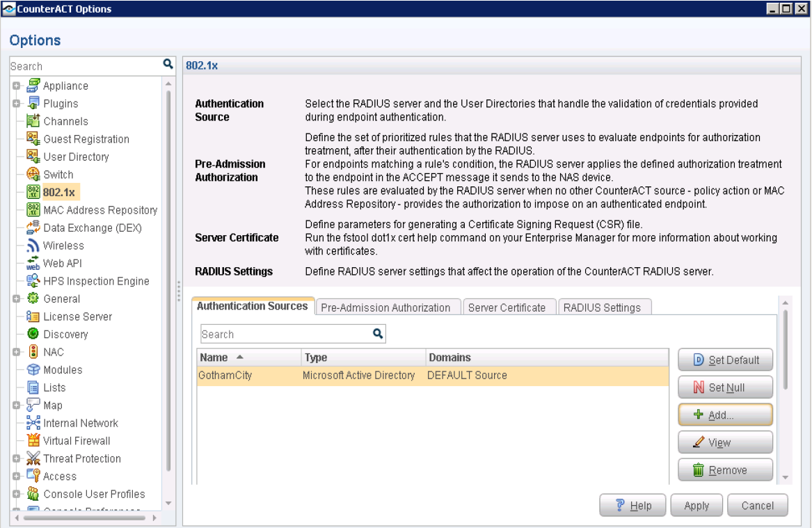The height and width of the screenshot is (528, 812).
Task: Select MAC Address Repository tree item
Action: pyautogui.click(x=100, y=210)
